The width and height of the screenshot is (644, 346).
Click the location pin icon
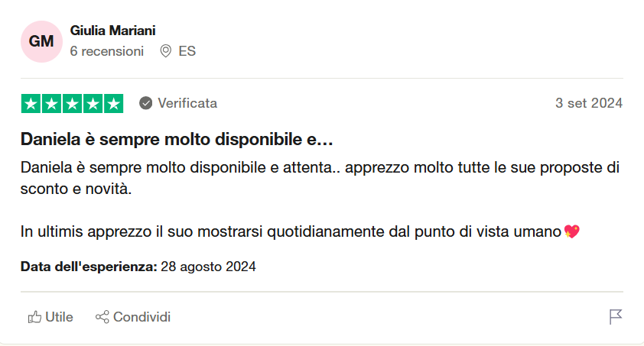(165, 51)
